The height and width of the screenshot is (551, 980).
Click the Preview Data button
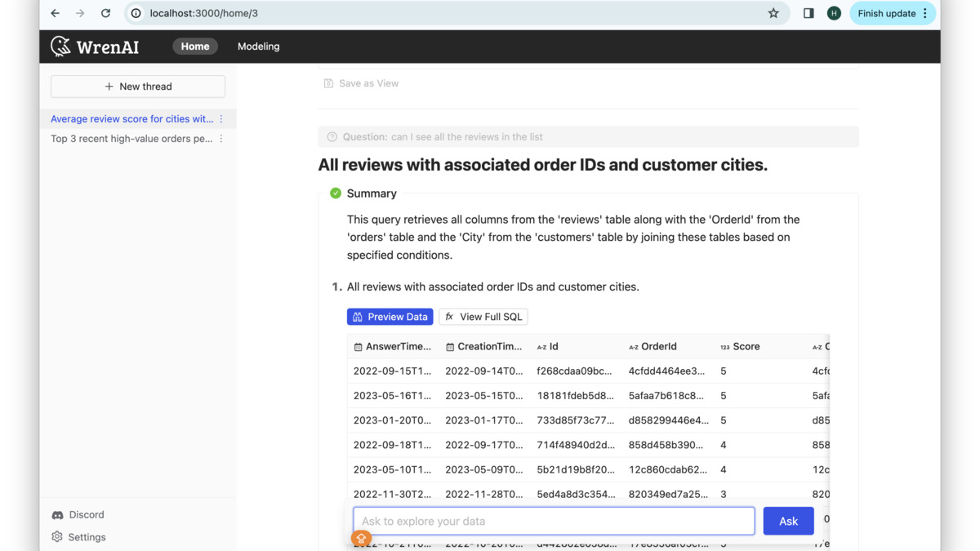(x=390, y=317)
